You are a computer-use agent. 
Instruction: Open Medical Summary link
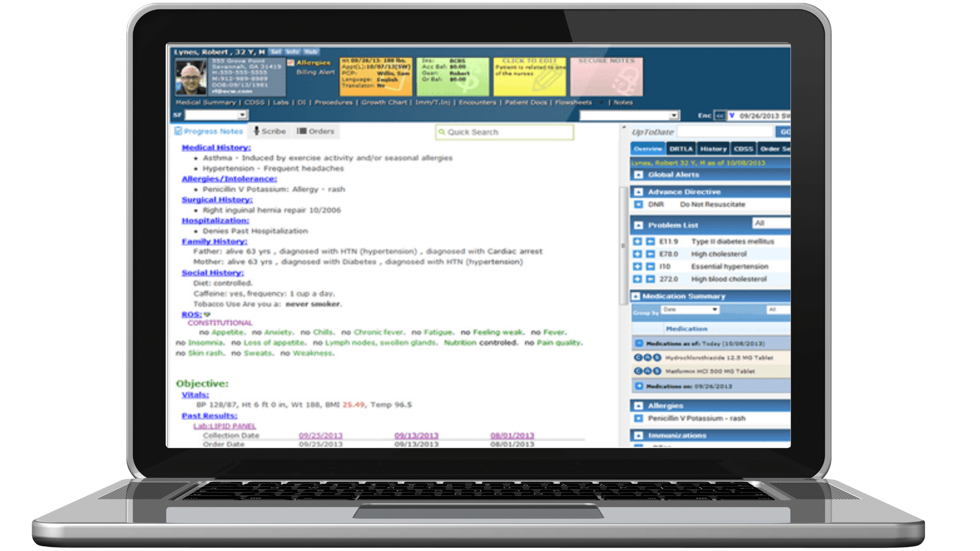point(206,102)
